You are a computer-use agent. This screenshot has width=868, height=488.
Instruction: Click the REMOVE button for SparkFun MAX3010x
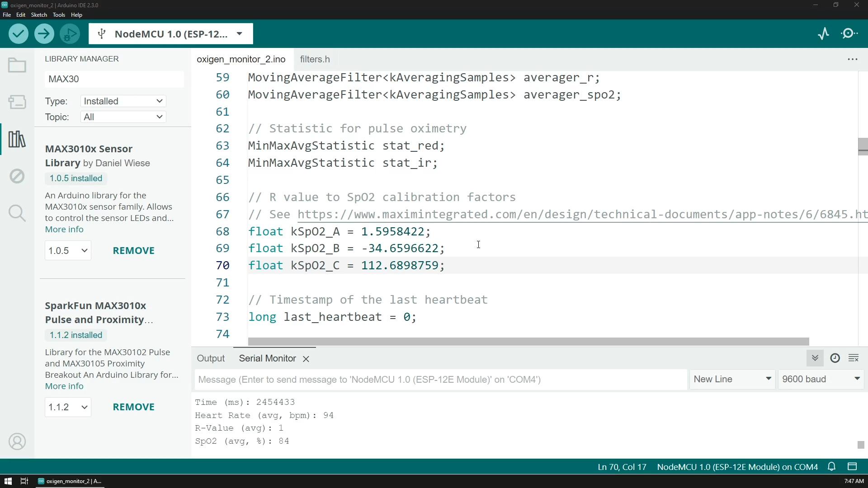[x=133, y=407]
